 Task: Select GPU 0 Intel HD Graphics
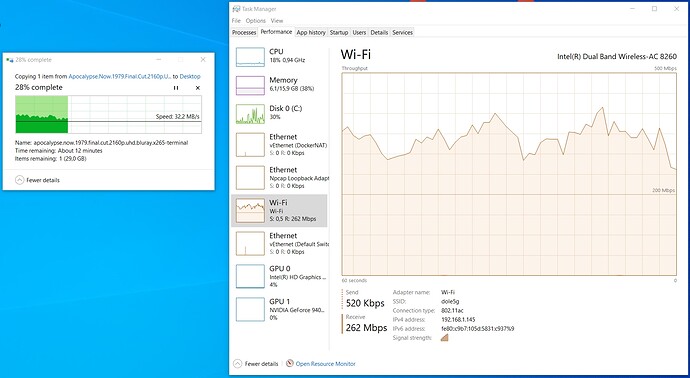(x=279, y=276)
